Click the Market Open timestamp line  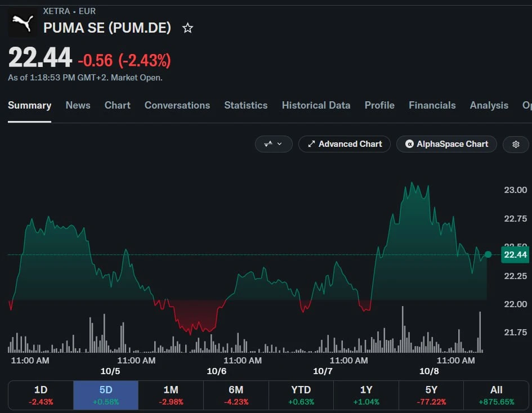click(x=85, y=78)
